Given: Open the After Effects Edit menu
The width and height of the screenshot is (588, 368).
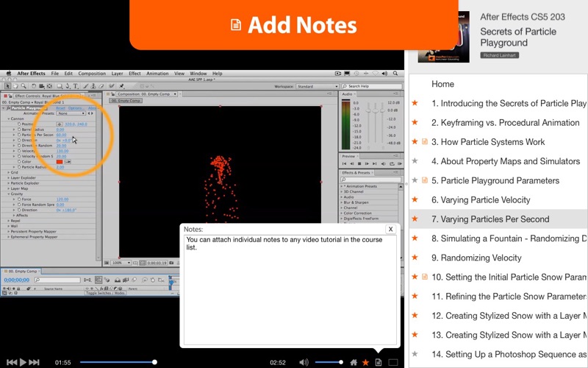Looking at the screenshot, I should pyautogui.click(x=68, y=74).
